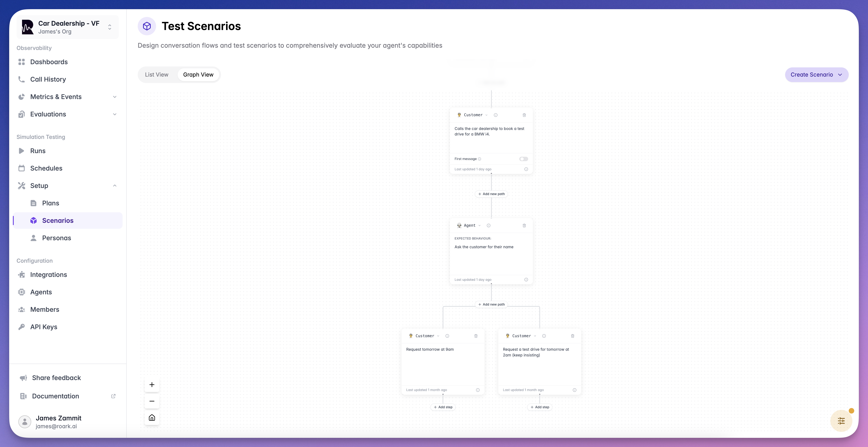Click 'Ask the customer for their name' text
Viewport: 868px width, 447px height.
(x=484, y=247)
